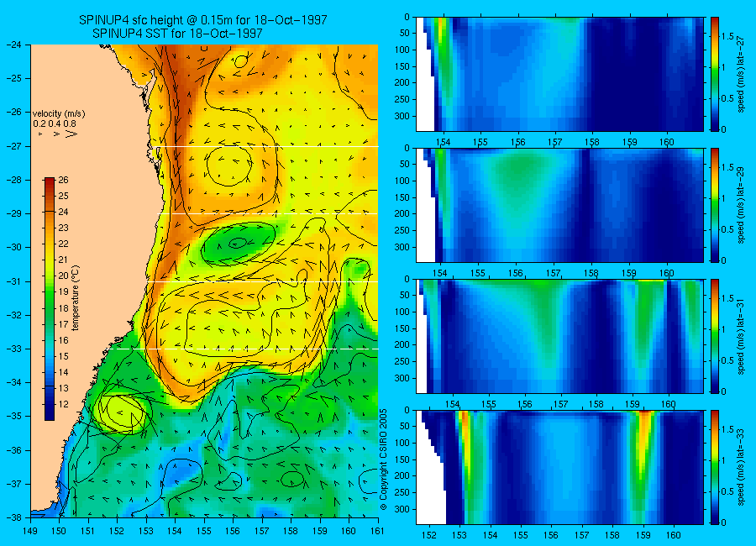Click the speed color bar for lat=-27
756x546 pixels.
click(715, 74)
